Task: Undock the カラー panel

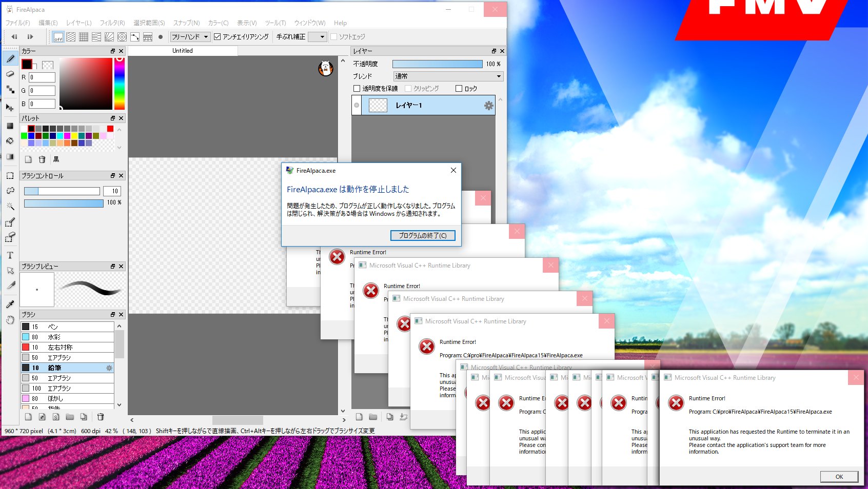Action: (113, 51)
